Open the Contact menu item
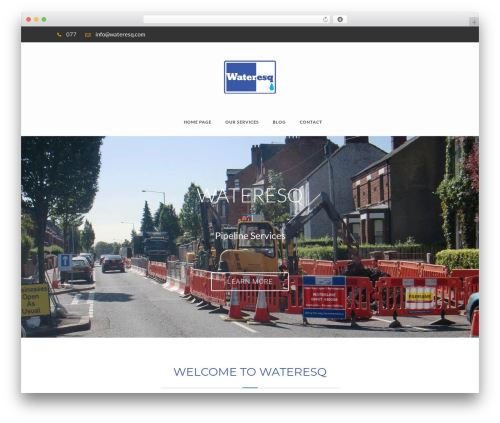The height and width of the screenshot is (423, 500). [x=311, y=122]
